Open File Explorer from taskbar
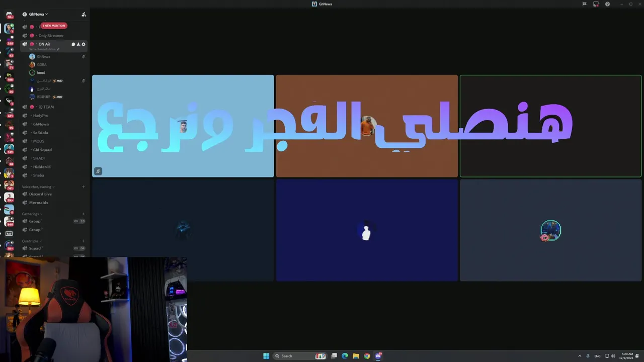644x362 pixels. (x=356, y=356)
